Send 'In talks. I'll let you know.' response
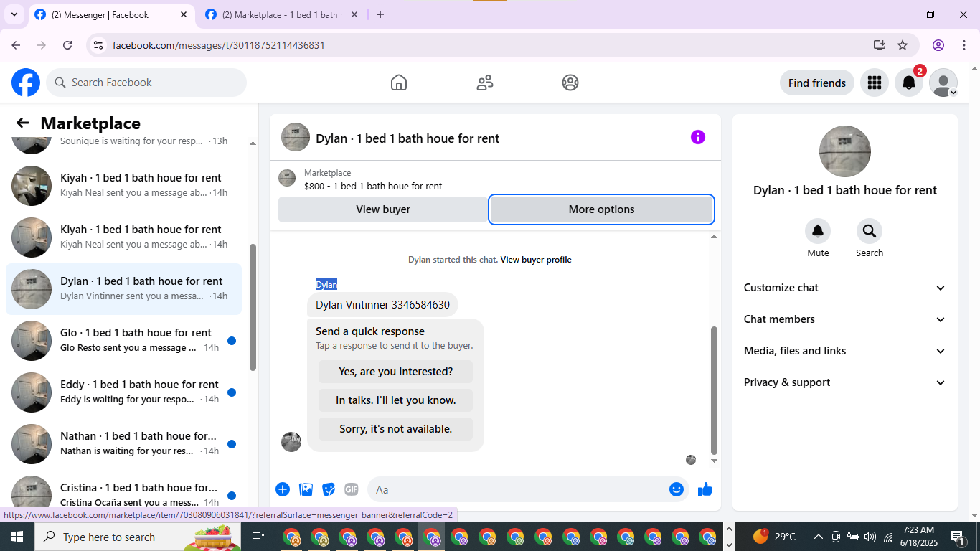The image size is (980, 551). click(395, 400)
